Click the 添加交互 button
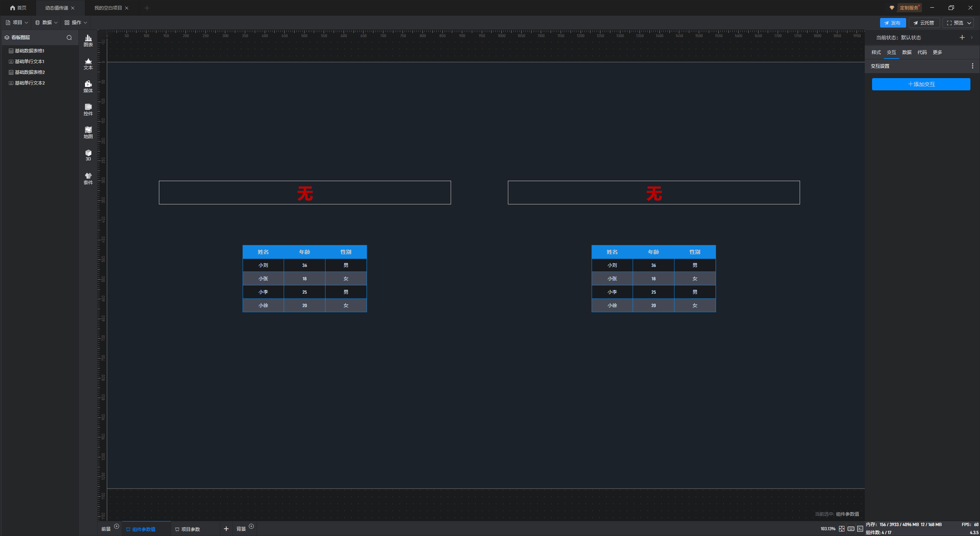This screenshot has width=980, height=536. tap(921, 84)
